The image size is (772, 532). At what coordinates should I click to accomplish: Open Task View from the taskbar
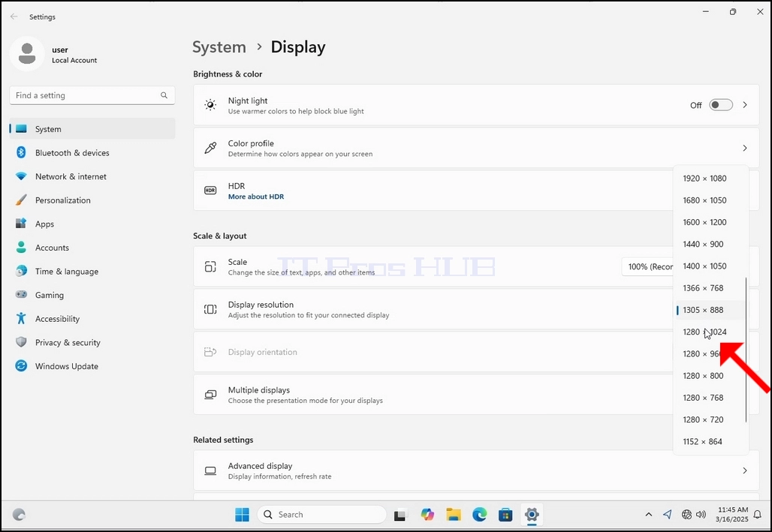[400, 515]
